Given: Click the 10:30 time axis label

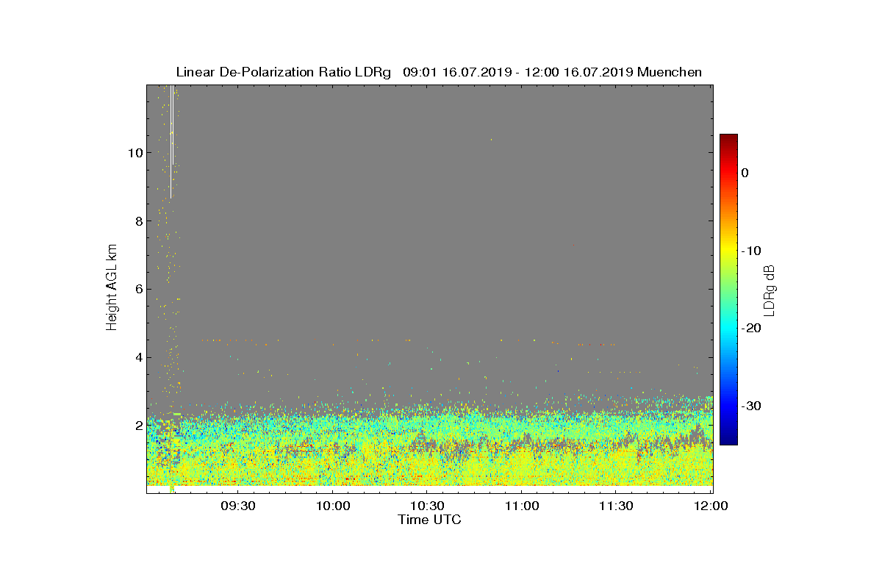Looking at the screenshot, I should point(427,506).
